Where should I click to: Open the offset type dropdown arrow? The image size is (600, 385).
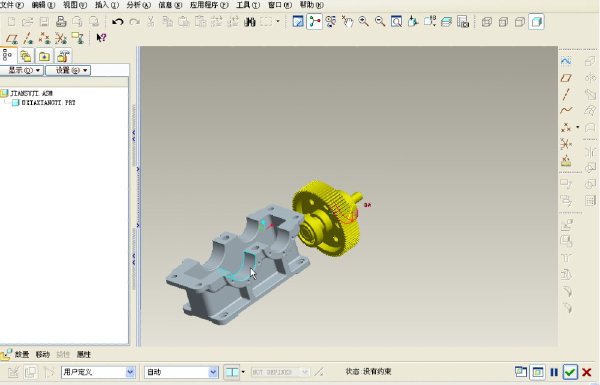tap(243, 372)
